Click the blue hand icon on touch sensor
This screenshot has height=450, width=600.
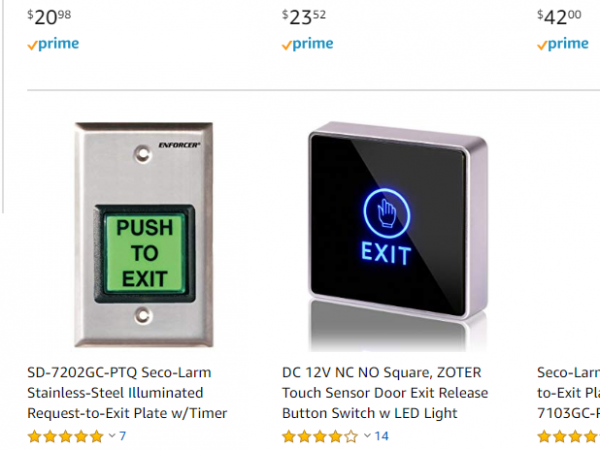click(386, 214)
